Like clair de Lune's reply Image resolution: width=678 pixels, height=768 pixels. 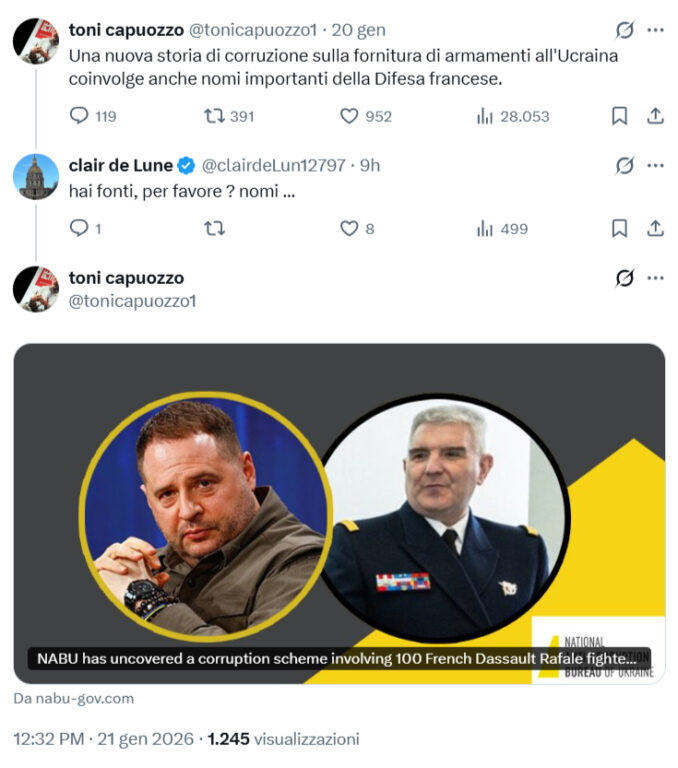(349, 228)
